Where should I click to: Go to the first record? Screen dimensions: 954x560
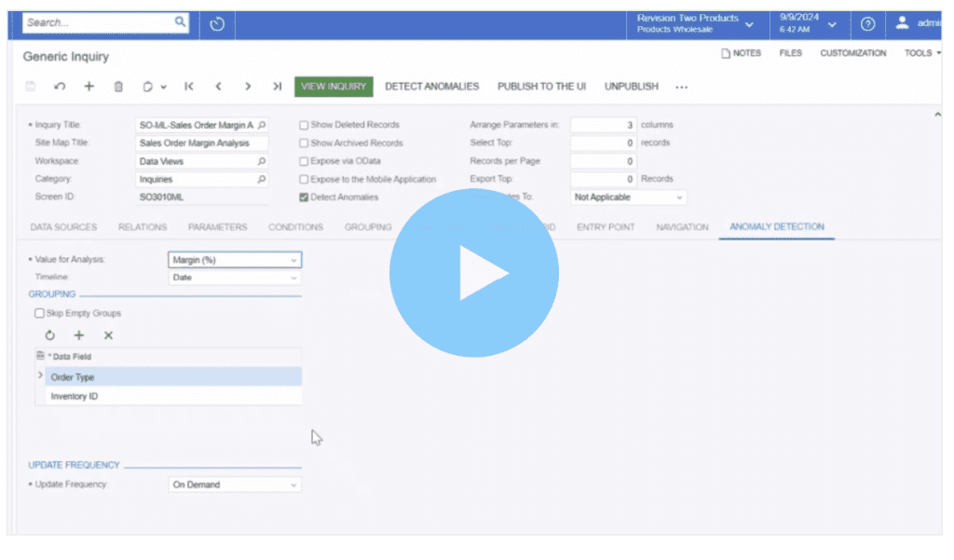pyautogui.click(x=189, y=87)
